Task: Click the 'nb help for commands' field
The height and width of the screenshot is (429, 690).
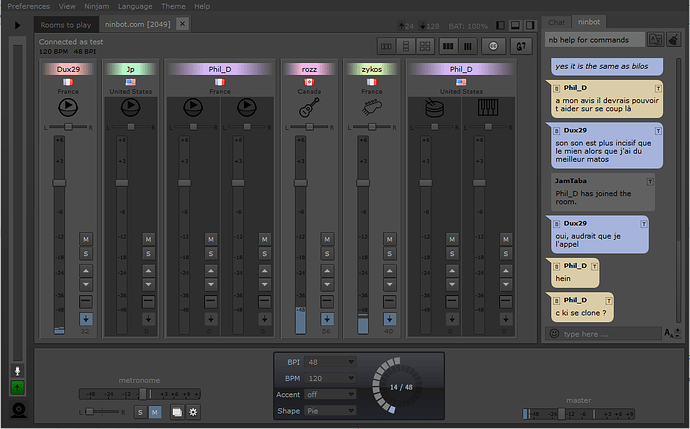Action: 595,40
